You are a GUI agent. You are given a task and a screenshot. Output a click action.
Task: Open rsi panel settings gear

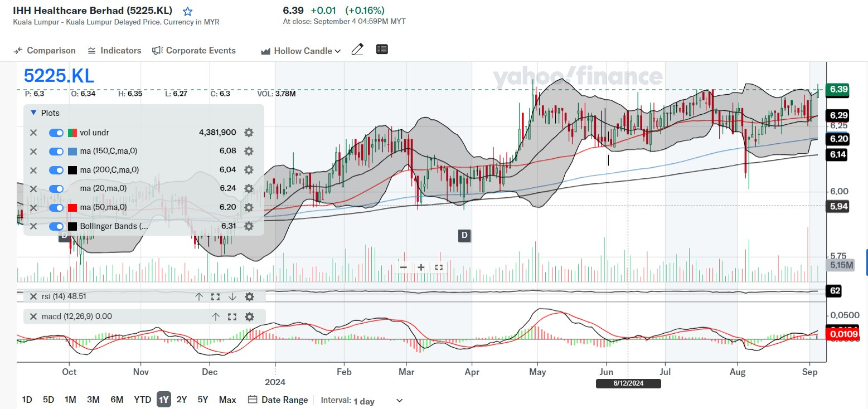coord(249,296)
